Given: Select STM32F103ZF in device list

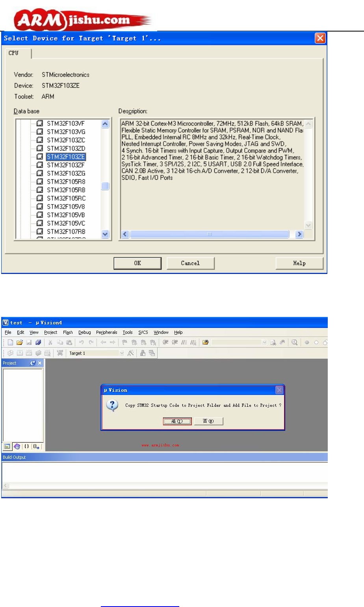Looking at the screenshot, I should click(66, 165).
